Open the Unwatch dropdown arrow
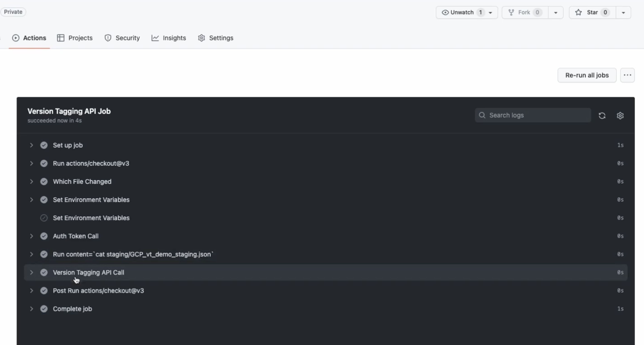 point(490,12)
